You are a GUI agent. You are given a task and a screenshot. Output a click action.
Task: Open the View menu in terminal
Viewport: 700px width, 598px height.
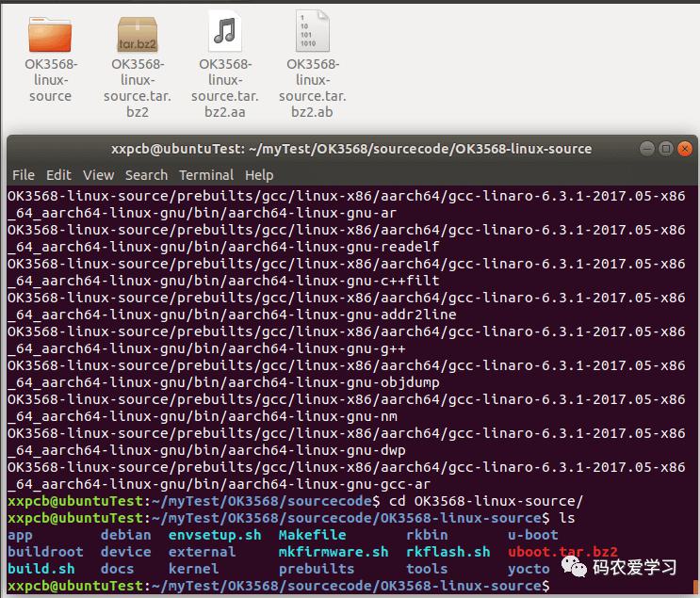point(98,175)
